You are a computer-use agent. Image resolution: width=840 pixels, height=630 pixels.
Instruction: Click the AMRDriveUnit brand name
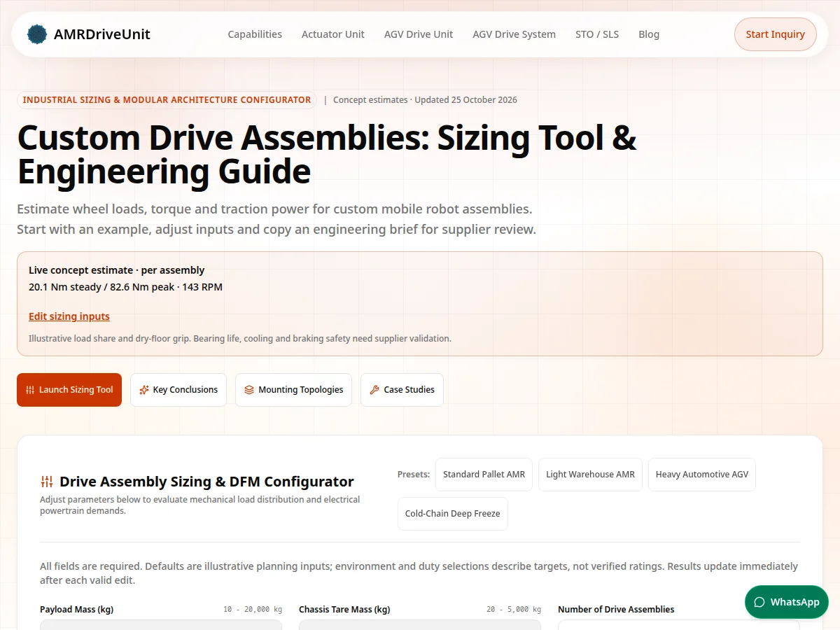point(102,34)
